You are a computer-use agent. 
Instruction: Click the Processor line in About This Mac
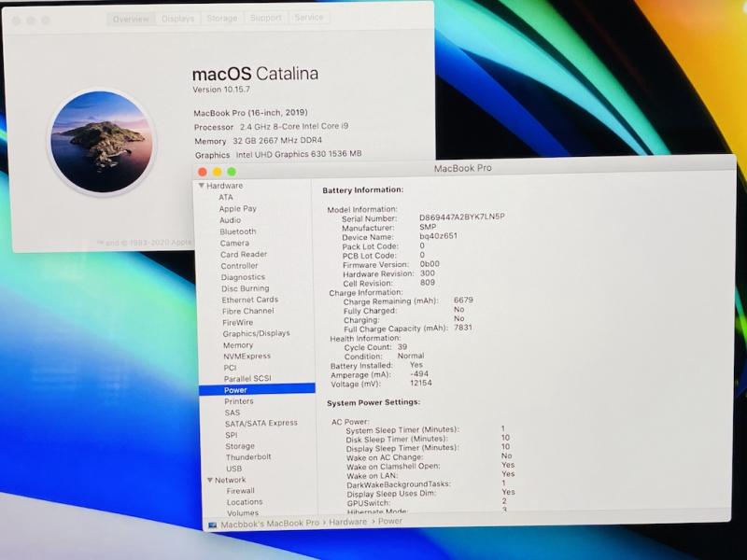271,127
